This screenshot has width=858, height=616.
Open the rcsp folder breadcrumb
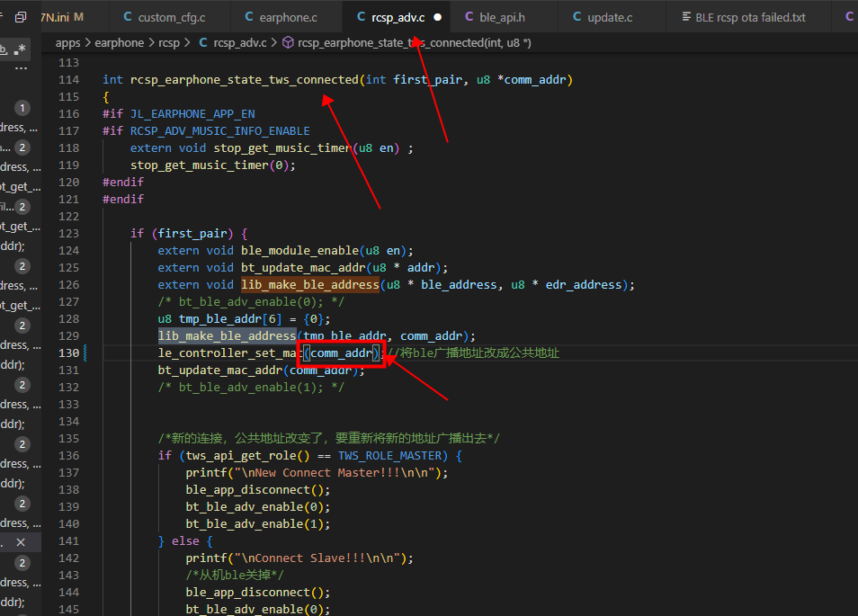pyautogui.click(x=169, y=42)
